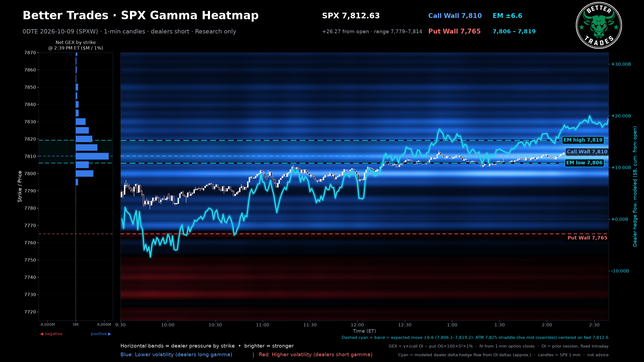Click the 'Cyan = modeled dealer delta-hedge' footnote
644x362 pixels.
pos(503,355)
